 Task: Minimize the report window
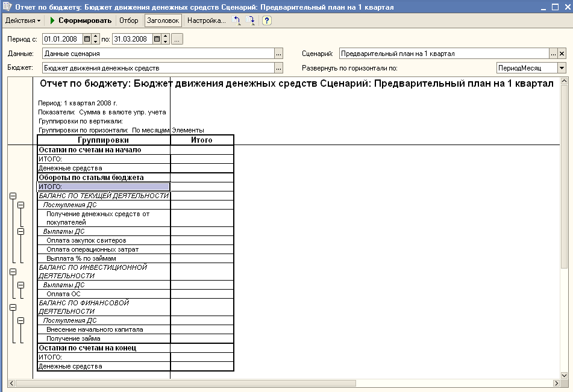pos(543,7)
